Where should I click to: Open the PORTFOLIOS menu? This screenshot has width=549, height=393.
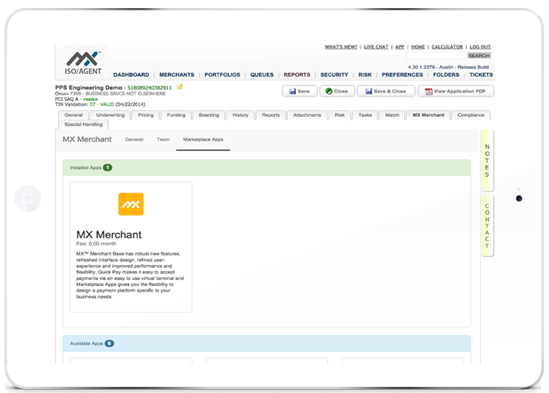pos(222,75)
